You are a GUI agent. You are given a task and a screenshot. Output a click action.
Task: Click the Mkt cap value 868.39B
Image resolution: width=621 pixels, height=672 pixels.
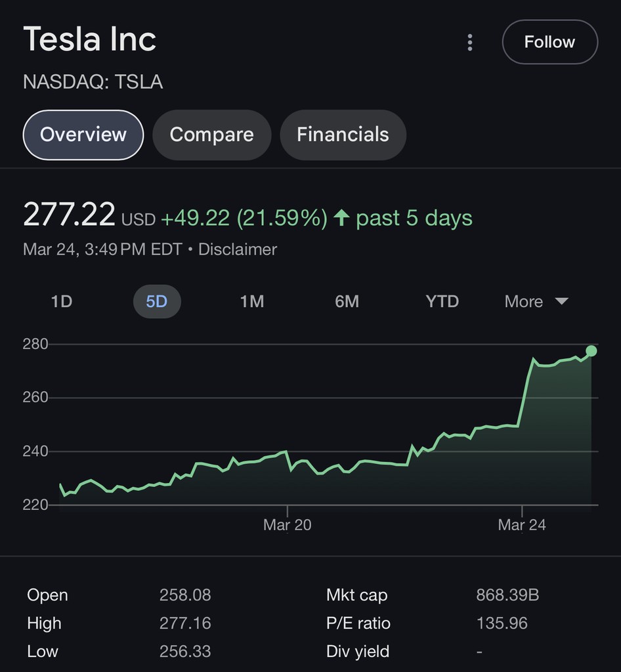(x=507, y=595)
